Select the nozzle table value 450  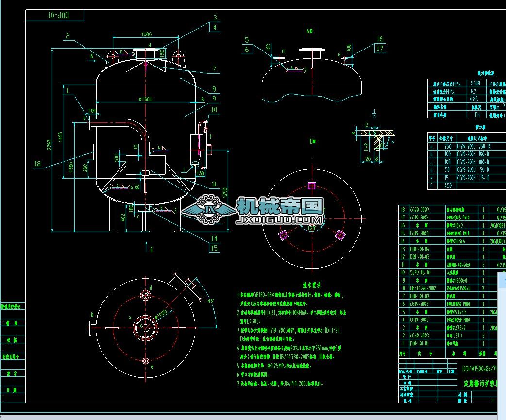tap(447, 185)
